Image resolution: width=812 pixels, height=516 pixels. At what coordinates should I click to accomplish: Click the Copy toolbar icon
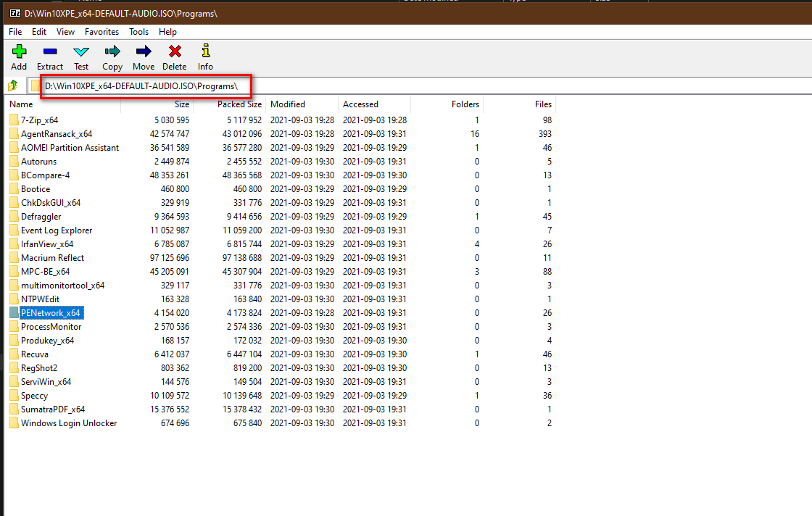(x=112, y=51)
